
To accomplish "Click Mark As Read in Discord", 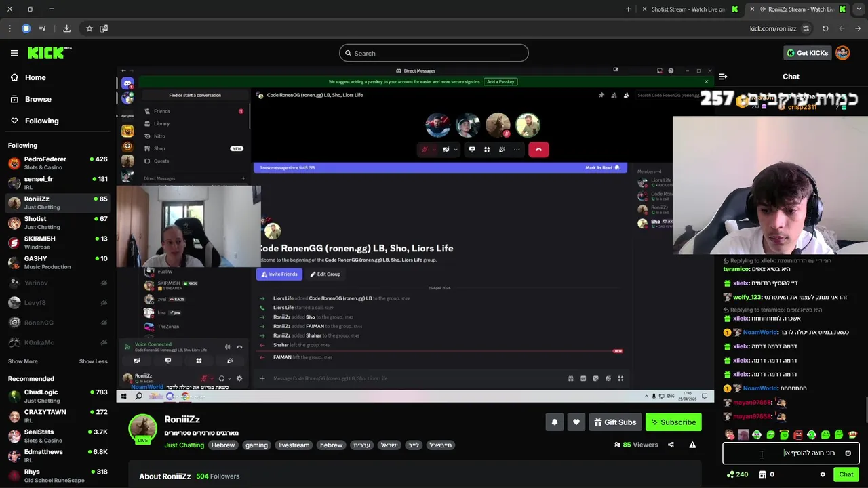I will (602, 167).
